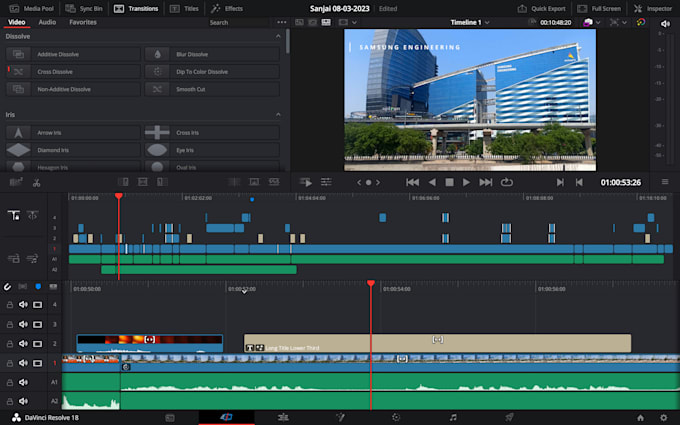Viewport: 680px width, 425px height.
Task: Jump to first frame of the timeline
Action: coord(412,182)
